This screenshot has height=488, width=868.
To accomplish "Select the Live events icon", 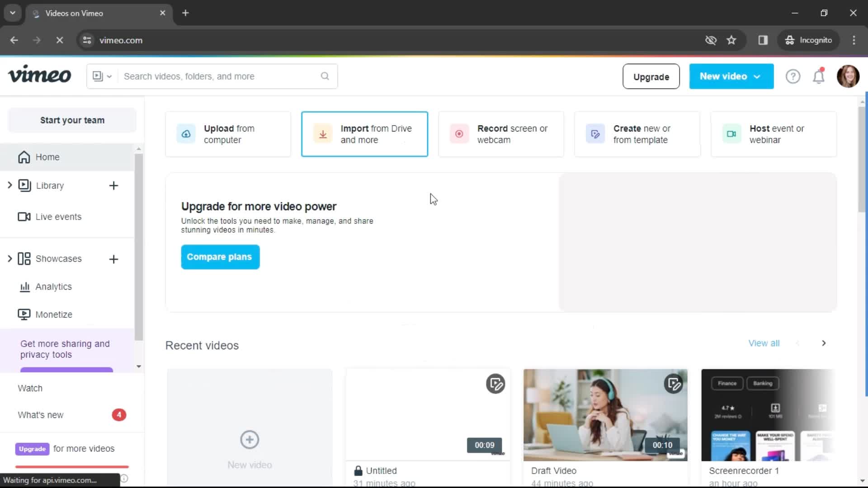I will pos(24,216).
